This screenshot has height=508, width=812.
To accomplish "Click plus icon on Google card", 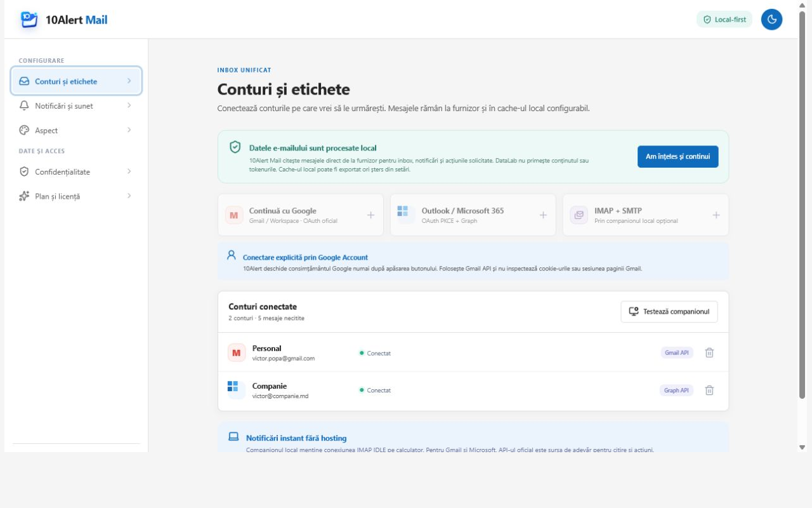I will point(370,215).
